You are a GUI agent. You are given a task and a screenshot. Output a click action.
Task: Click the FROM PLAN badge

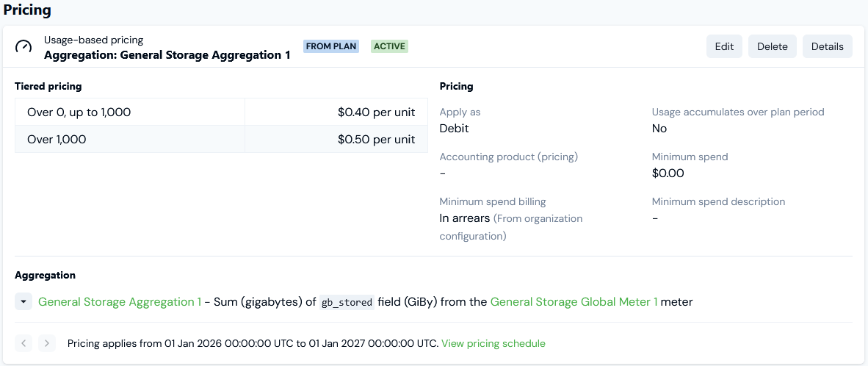coord(331,46)
